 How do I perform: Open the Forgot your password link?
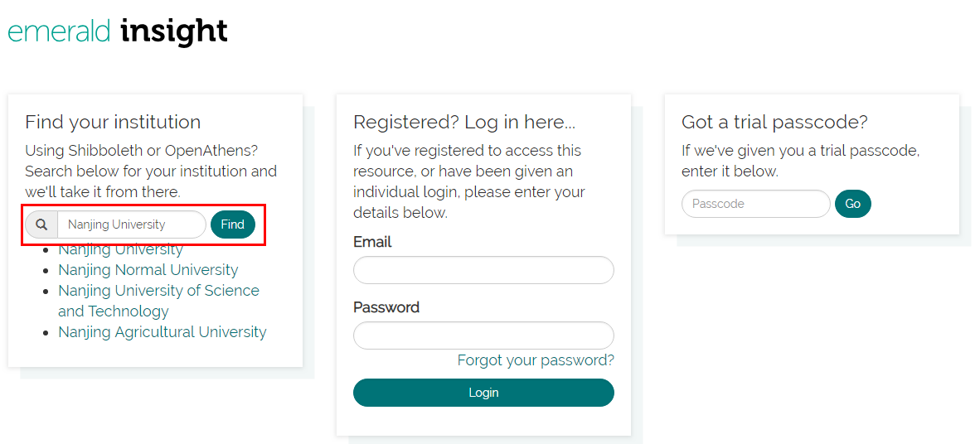536,360
